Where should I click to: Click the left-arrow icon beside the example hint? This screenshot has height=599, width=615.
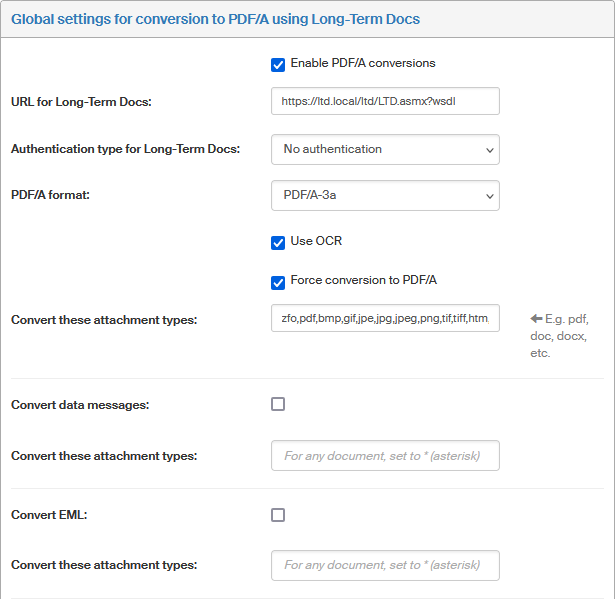(537, 319)
